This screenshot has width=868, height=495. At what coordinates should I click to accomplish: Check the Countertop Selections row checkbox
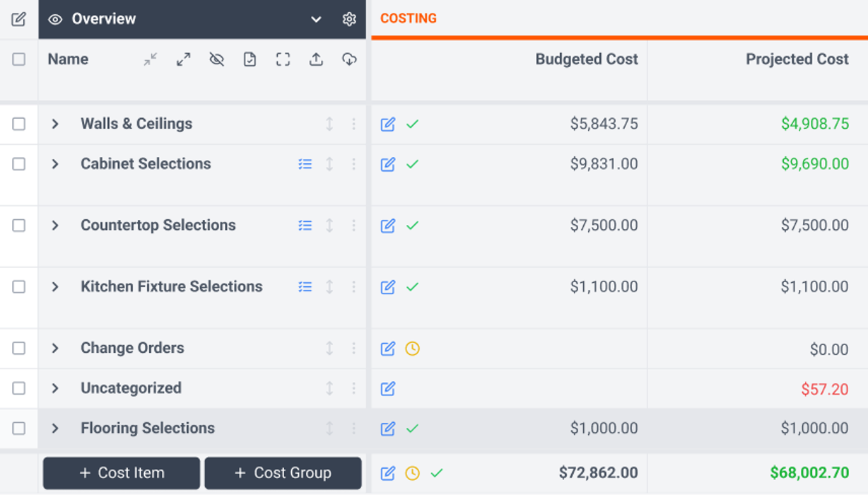point(19,226)
